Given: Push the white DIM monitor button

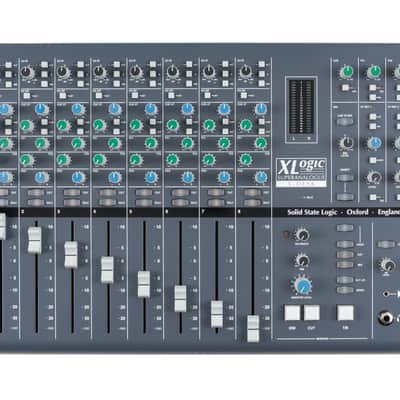Looking at the screenshot, I should (292, 313).
